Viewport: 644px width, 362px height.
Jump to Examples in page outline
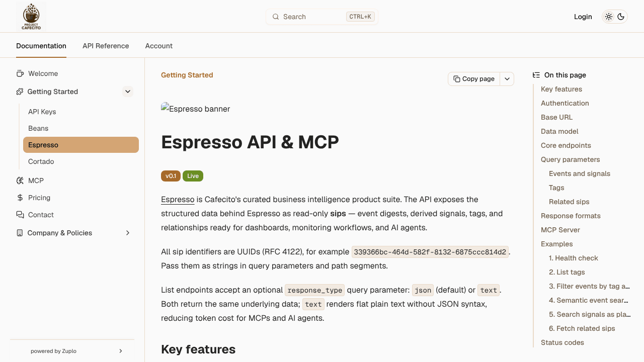tap(557, 244)
